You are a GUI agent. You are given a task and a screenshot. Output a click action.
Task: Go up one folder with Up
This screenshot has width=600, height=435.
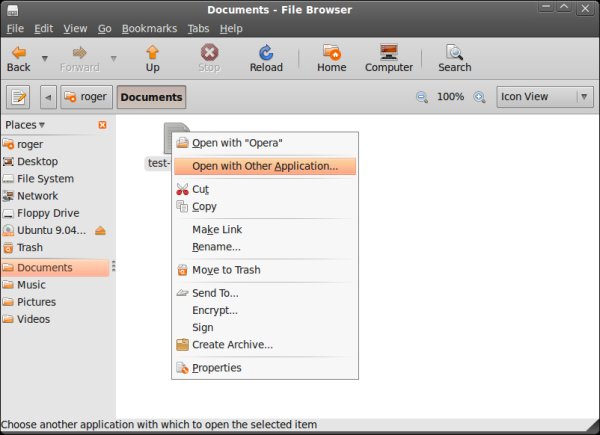coord(152,59)
